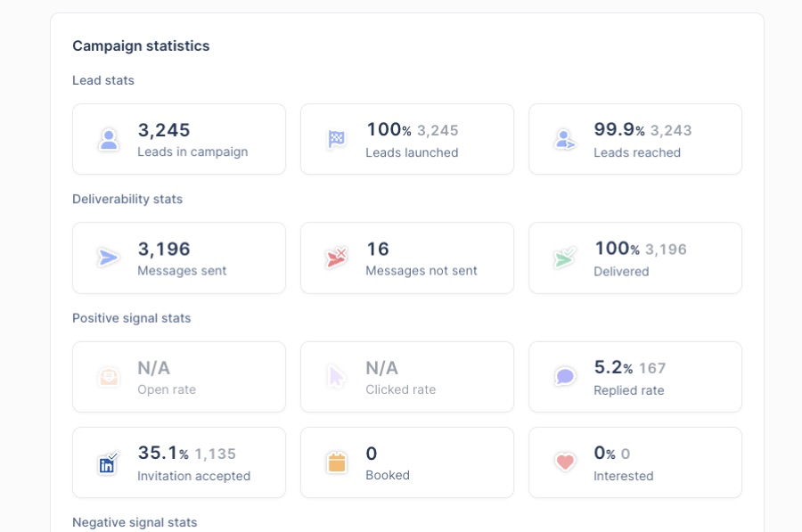Click the Messages sent paper plane icon
802x532 pixels.
(x=109, y=258)
